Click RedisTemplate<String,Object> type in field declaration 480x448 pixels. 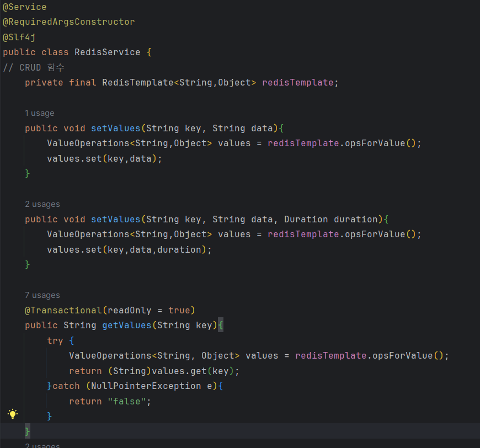tap(179, 82)
